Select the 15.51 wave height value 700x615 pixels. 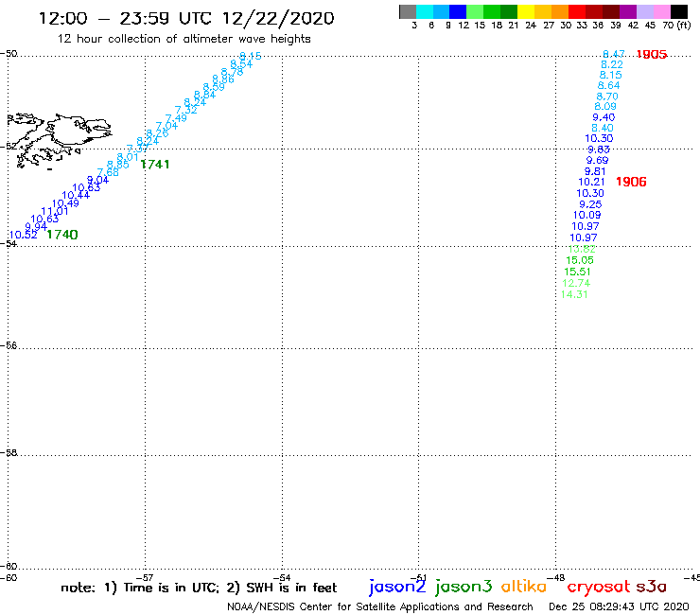[577, 272]
